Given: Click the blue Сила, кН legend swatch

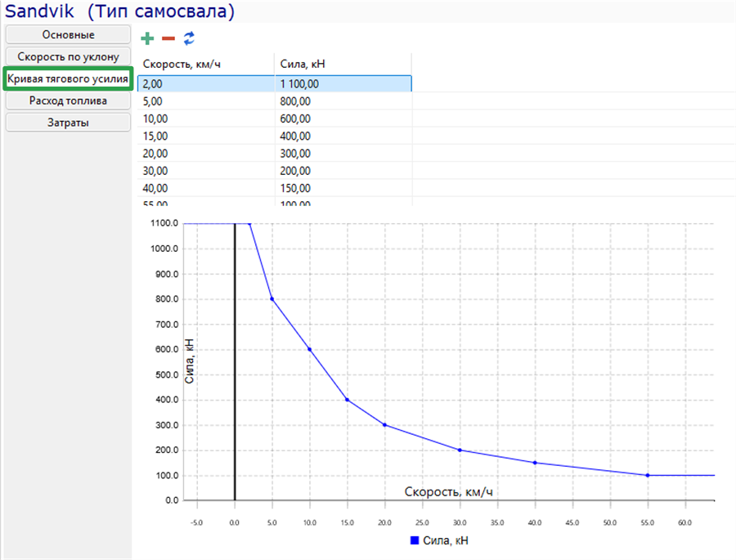Looking at the screenshot, I should click(415, 540).
